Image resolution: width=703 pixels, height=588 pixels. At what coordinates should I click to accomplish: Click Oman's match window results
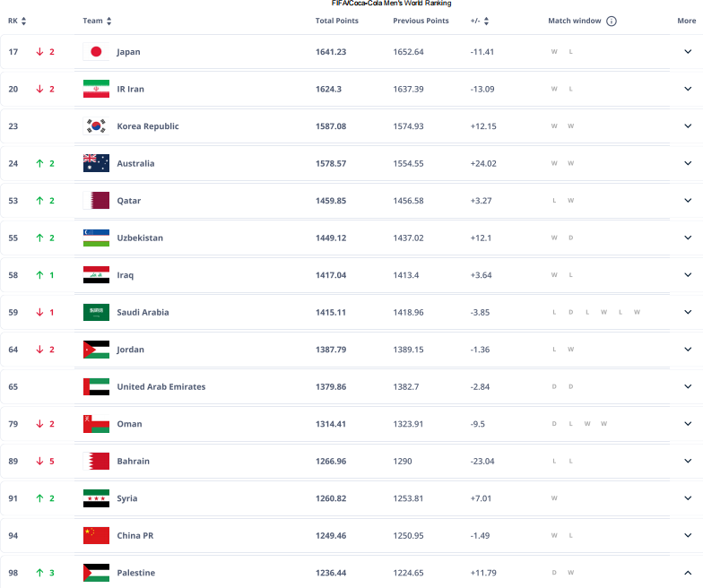[579, 423]
